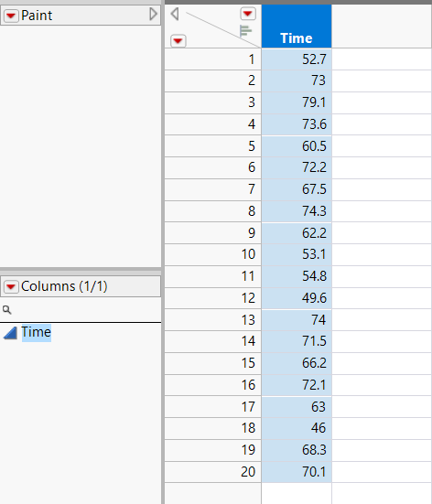
Task: Click the continuous type icon beside Time
Action: pos(10,333)
